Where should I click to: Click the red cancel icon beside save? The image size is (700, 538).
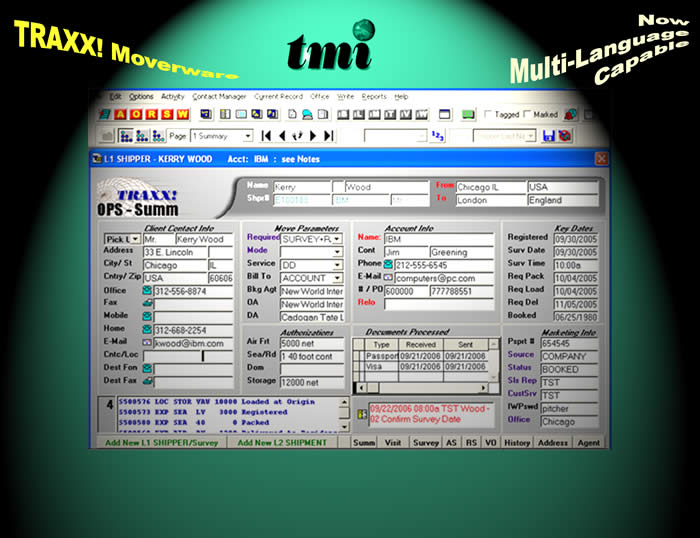564,136
